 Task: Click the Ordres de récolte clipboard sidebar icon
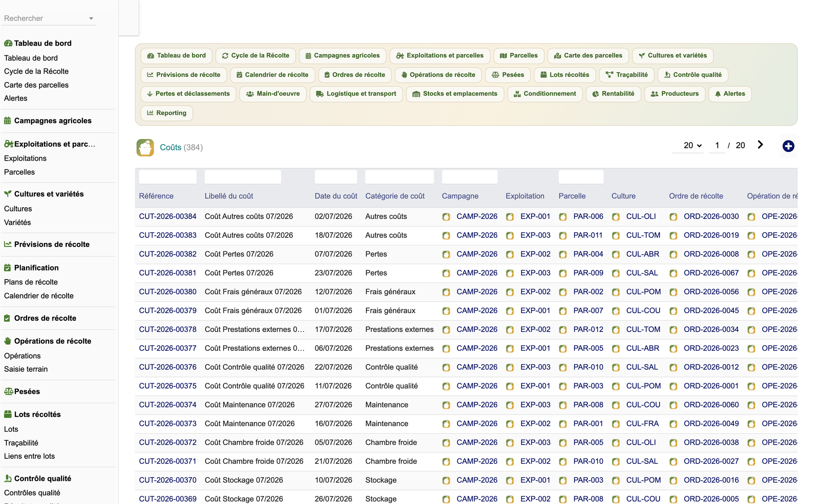click(7, 318)
